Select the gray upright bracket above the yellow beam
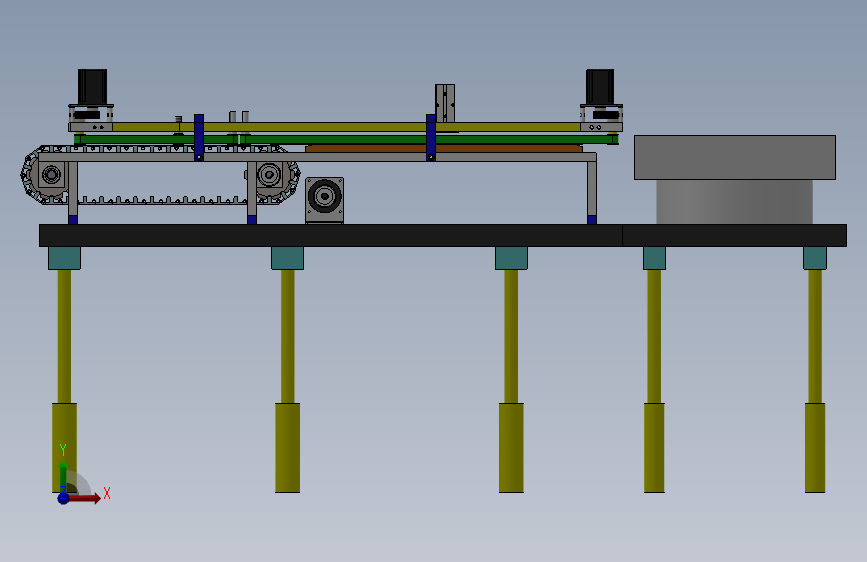Image resolution: width=867 pixels, height=562 pixels. tap(445, 103)
